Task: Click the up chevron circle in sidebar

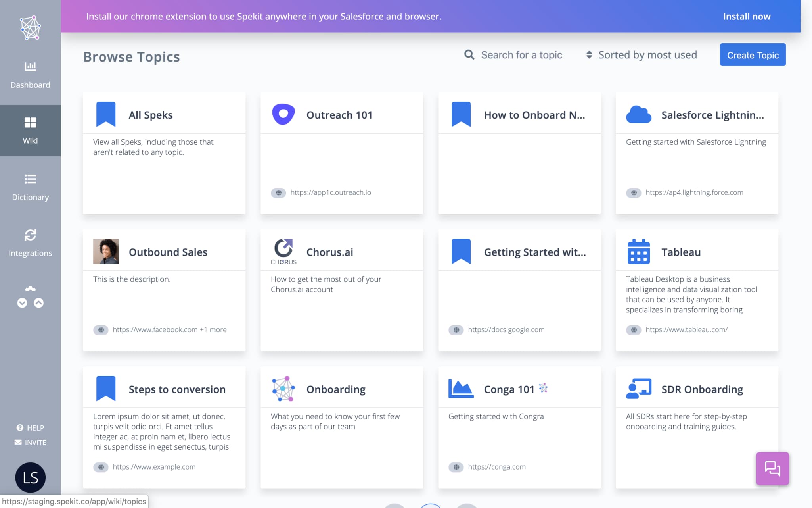Action: 38,303
